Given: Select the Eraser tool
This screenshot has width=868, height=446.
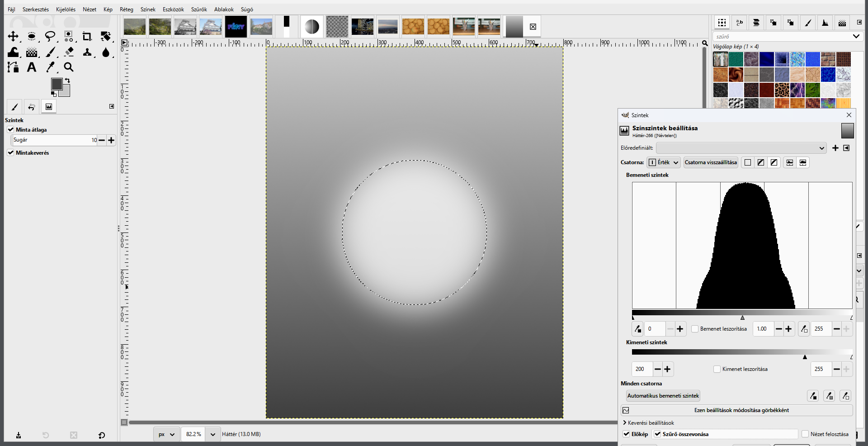Looking at the screenshot, I should click(69, 52).
